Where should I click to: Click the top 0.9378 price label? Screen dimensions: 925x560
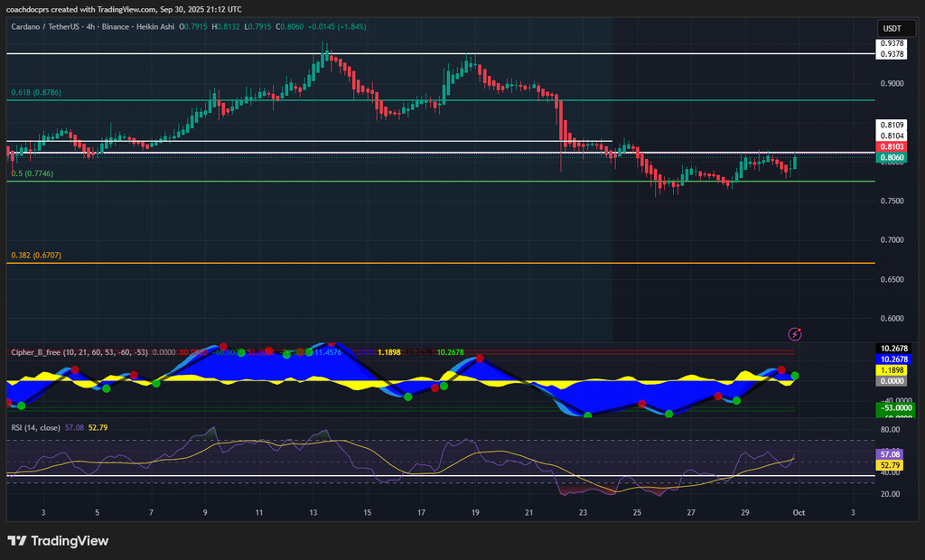click(x=892, y=42)
